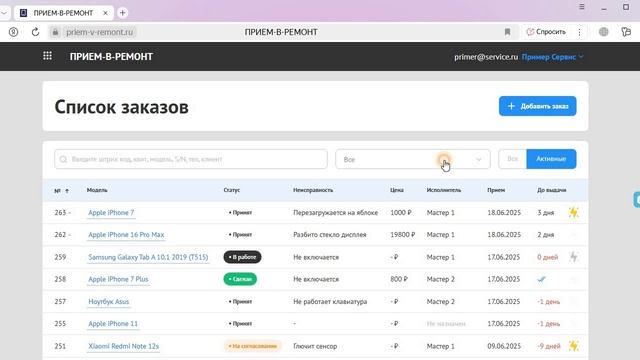The width and height of the screenshot is (640, 360).
Task: Click the До выдачи column header
Action: [551, 190]
